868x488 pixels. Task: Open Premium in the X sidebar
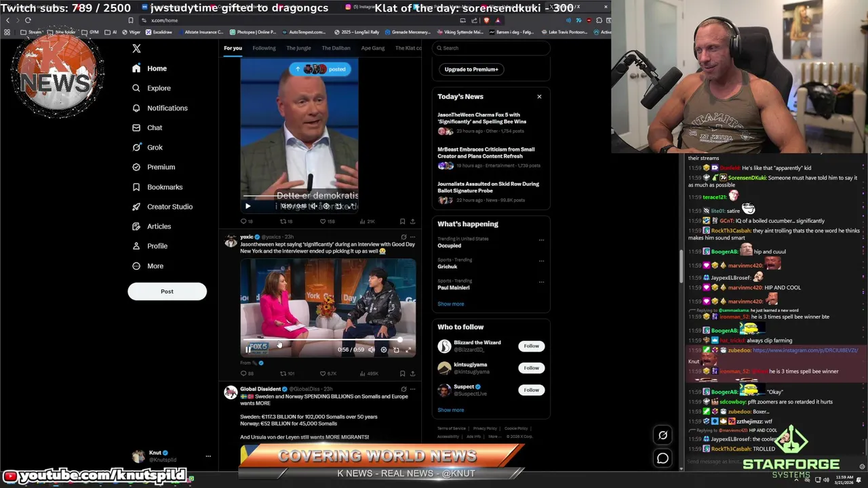tap(153, 167)
